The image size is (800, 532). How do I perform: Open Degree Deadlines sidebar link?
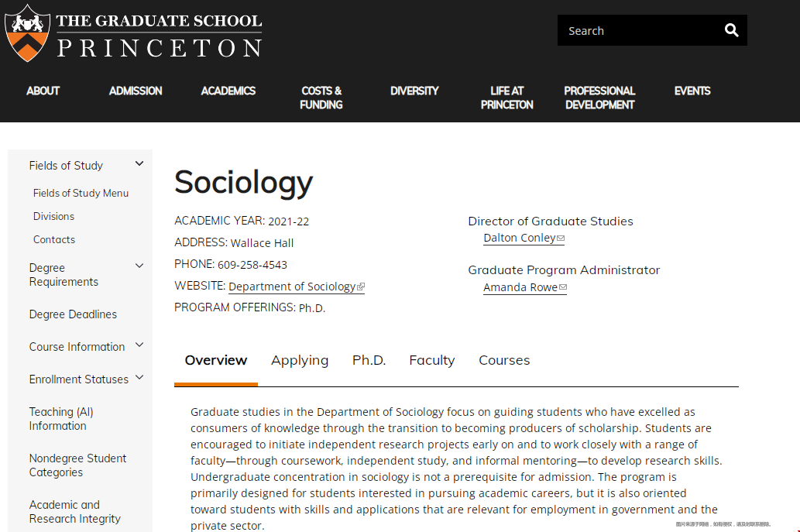click(x=73, y=314)
